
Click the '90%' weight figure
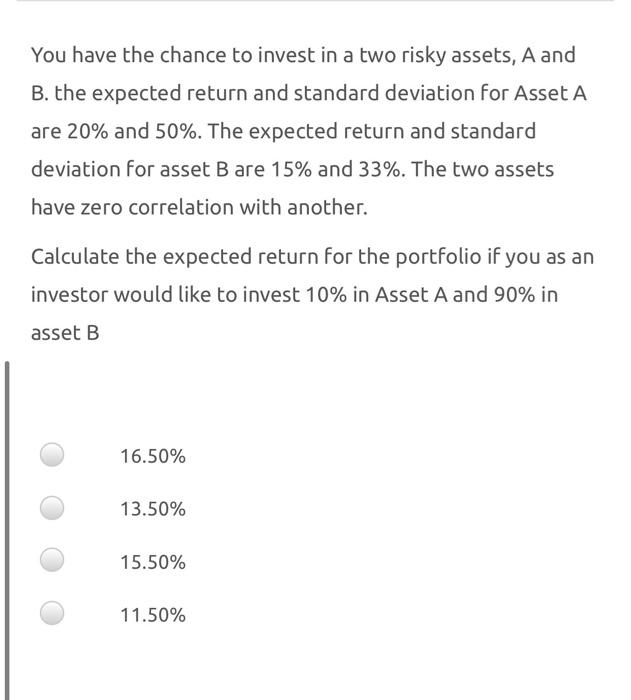515,295
